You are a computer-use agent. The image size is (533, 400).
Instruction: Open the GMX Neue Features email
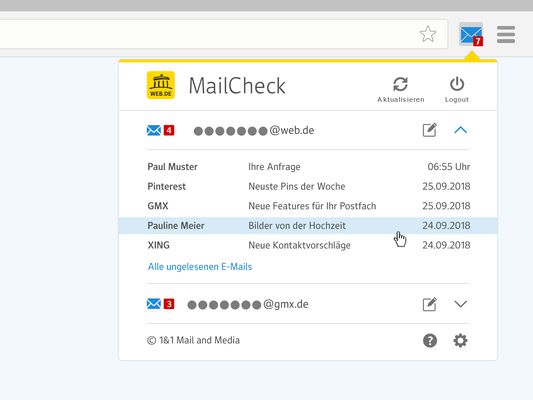(308, 206)
